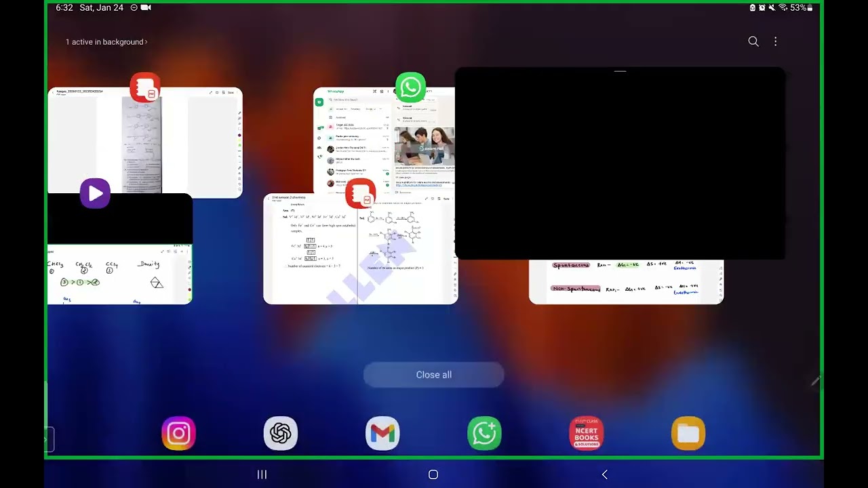Open the three-dot more options menu
The image size is (868, 488).
(776, 41)
